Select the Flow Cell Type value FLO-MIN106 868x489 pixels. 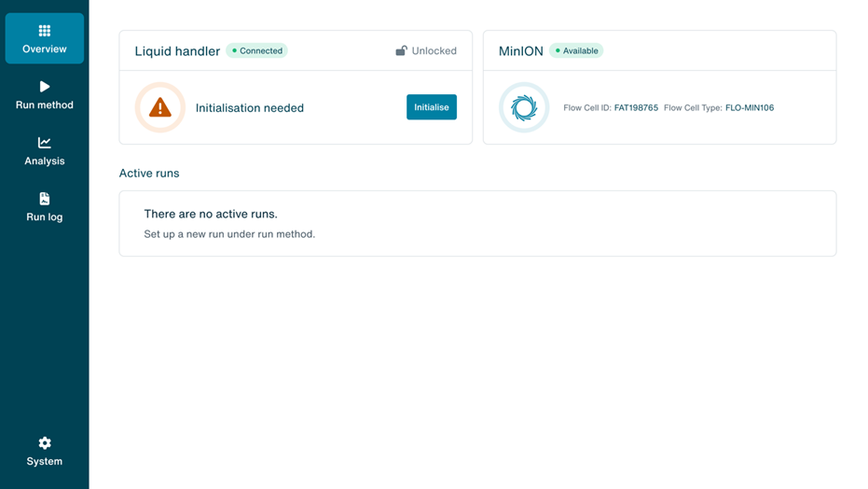coord(750,108)
